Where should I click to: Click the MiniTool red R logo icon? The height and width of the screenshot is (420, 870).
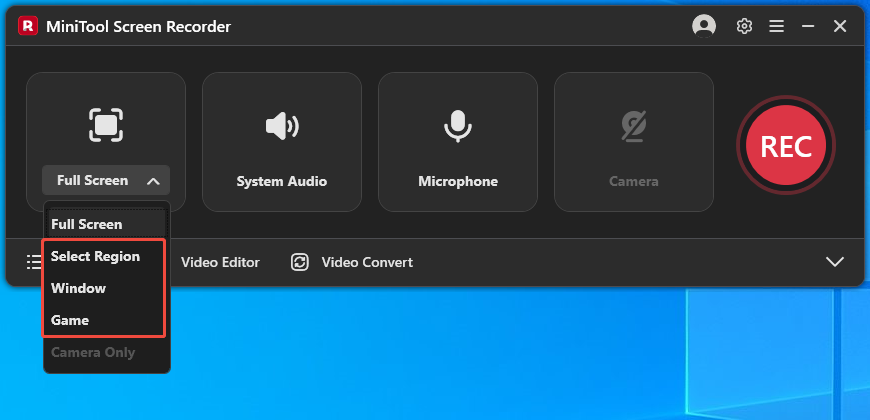[x=28, y=26]
